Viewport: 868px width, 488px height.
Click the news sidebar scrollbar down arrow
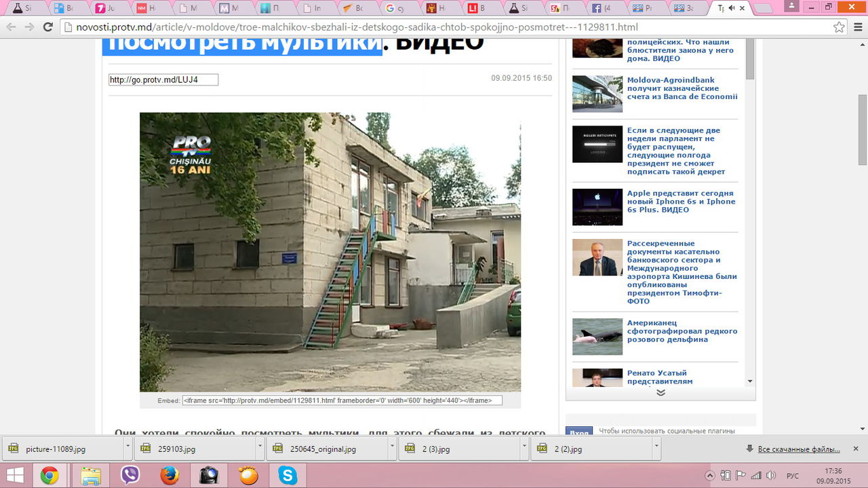click(750, 381)
